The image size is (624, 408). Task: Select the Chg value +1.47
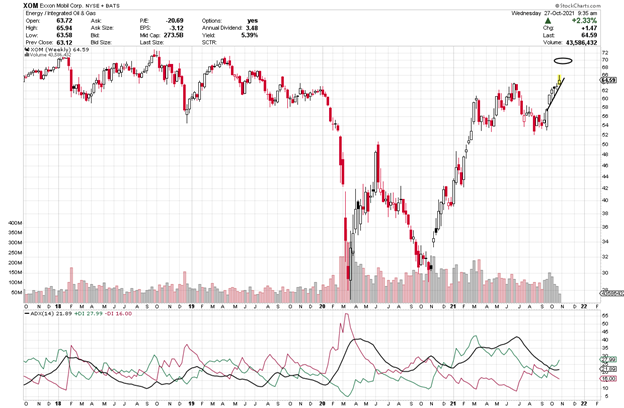pos(589,28)
